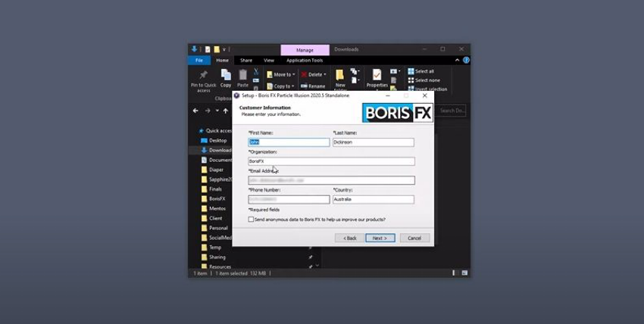Click the Forward arrow in Explorer navigation

[208, 111]
